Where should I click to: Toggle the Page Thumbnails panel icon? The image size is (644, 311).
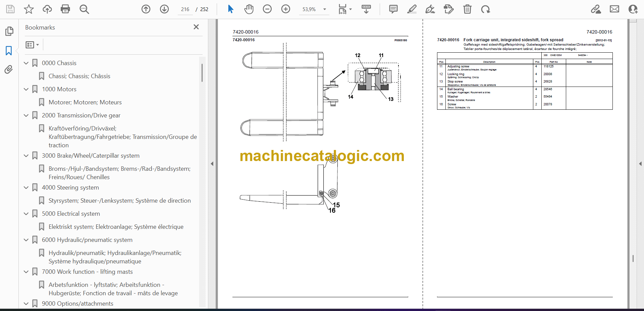[x=9, y=31]
